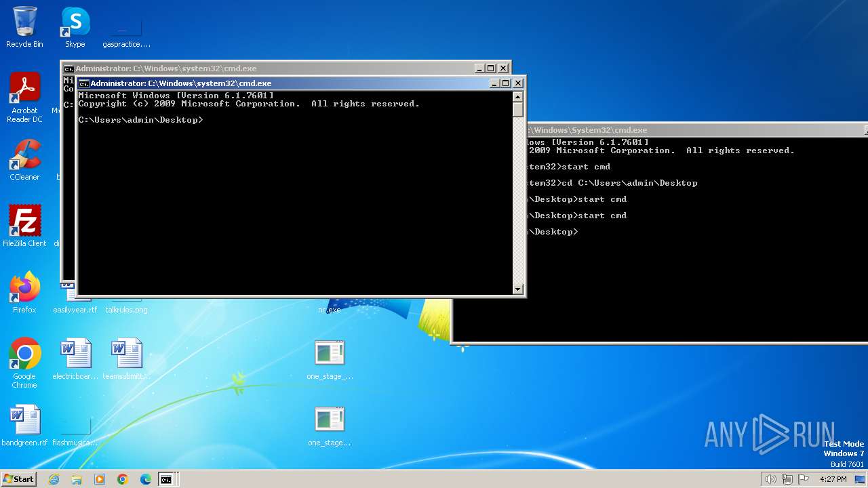This screenshot has width=868, height=488.
Task: Select the teamsubmitt Word document
Action: point(126,359)
